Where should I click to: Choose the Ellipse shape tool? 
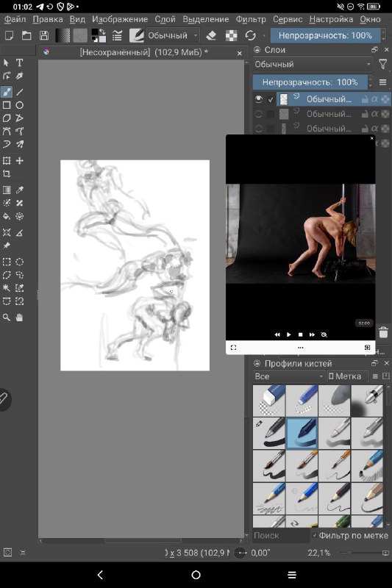20,105
